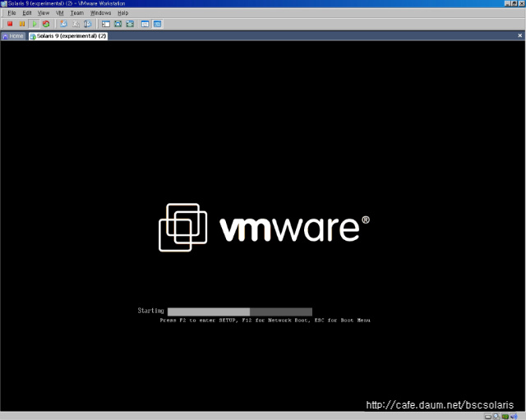Click the VMware Workstation title bar icon

click(3, 3)
